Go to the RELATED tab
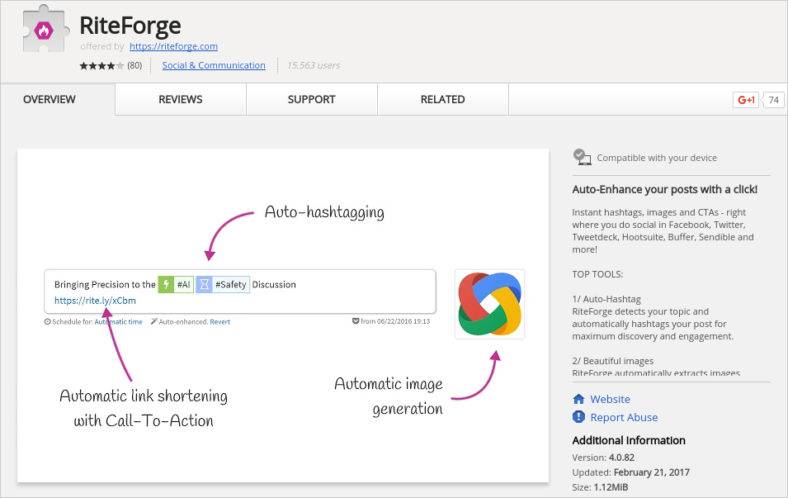This screenshot has height=498, width=788. point(443,99)
